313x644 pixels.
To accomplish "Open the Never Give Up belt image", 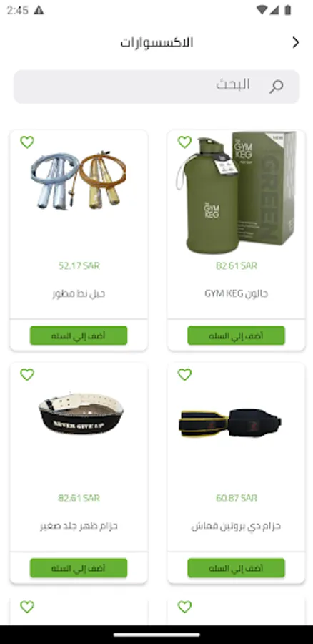I will coord(81,414).
